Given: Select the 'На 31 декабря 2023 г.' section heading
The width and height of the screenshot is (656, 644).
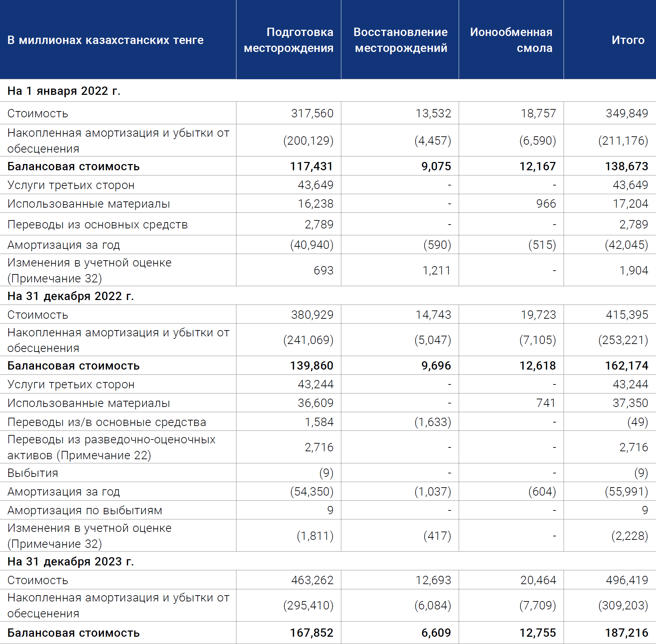Looking at the screenshot, I should [71, 562].
